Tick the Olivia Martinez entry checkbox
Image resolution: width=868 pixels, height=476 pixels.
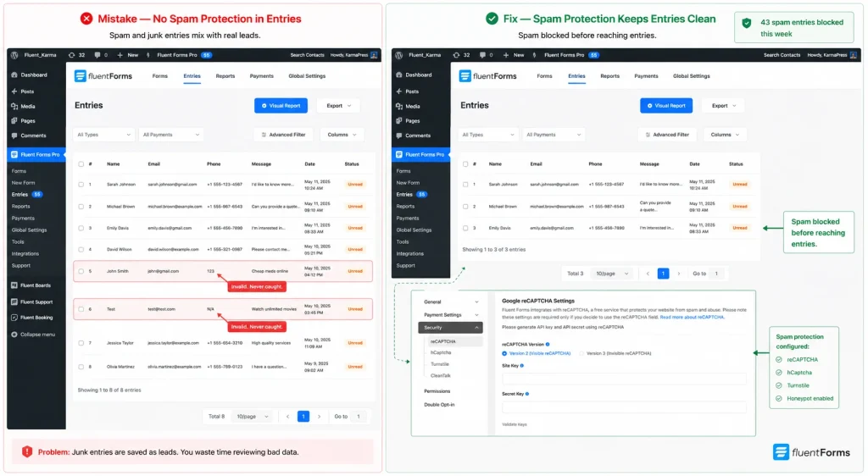click(x=81, y=367)
